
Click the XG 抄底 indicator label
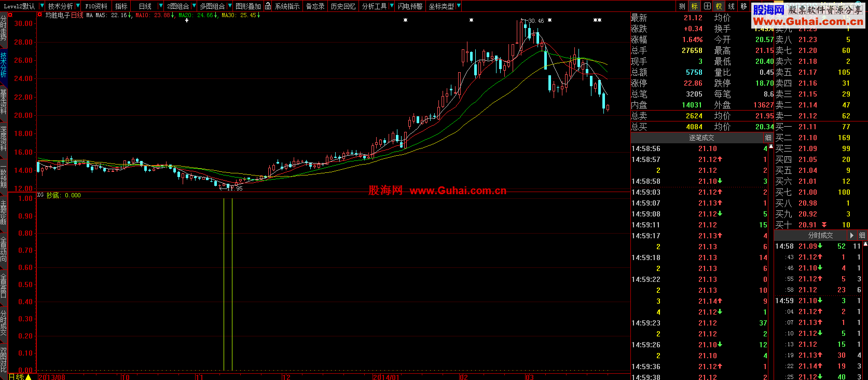click(59, 195)
